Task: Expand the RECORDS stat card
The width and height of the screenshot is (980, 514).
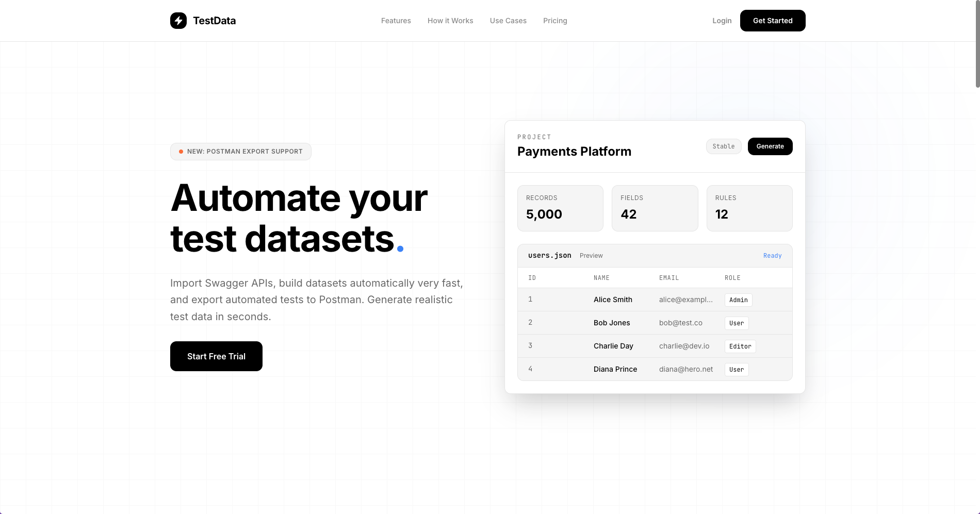Action: point(560,208)
